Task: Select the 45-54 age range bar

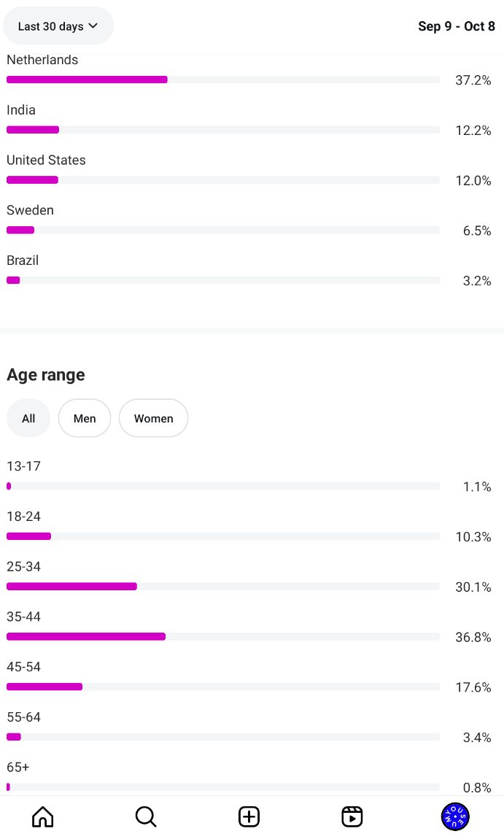Action: 223,687
